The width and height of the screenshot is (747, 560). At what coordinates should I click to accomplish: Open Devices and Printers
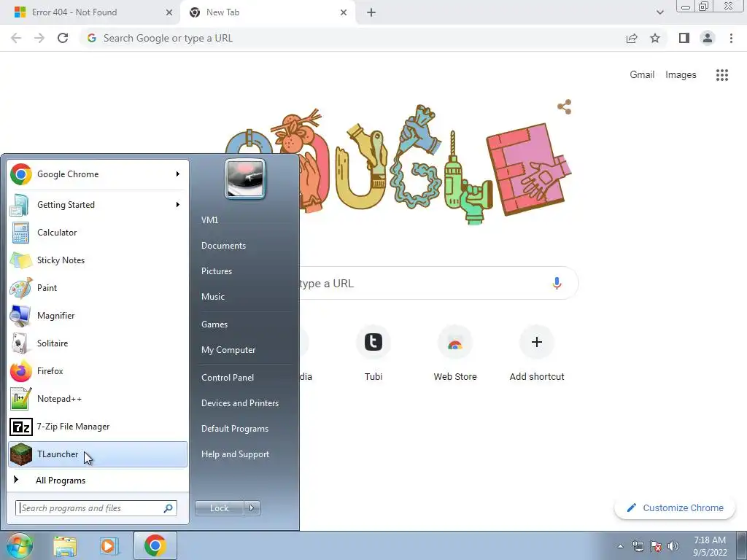[239, 403]
